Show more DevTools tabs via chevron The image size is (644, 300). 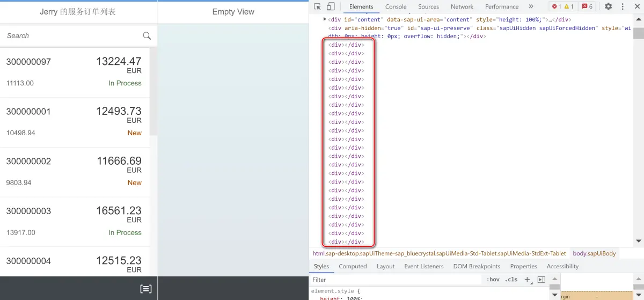531,6
